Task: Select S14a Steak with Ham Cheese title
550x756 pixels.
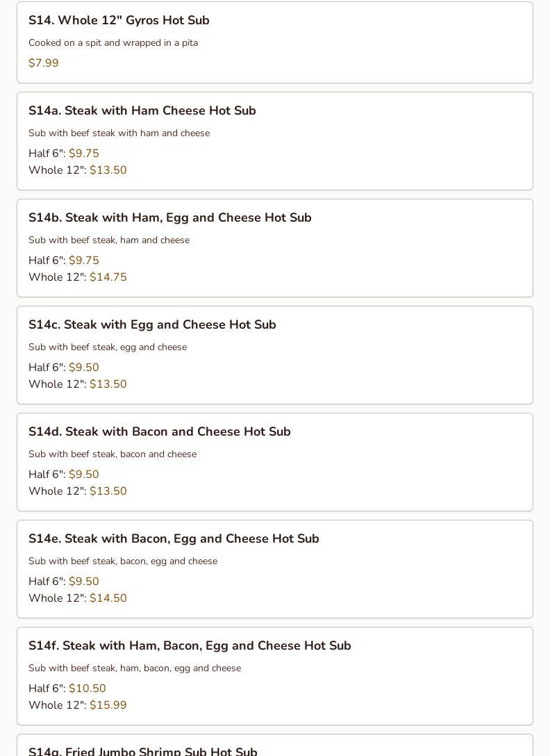Action: click(142, 111)
